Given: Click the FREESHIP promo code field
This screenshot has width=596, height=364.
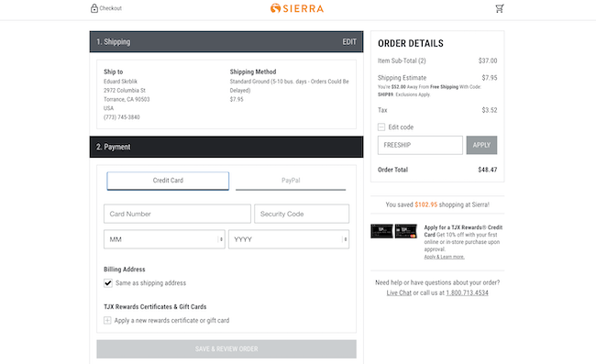Looking at the screenshot, I should 420,145.
